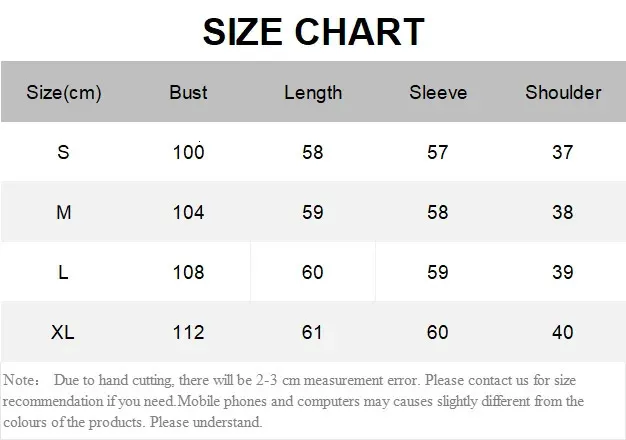Select the Bust column header
Image resolution: width=626 pixels, height=440 pixels.
188,92
